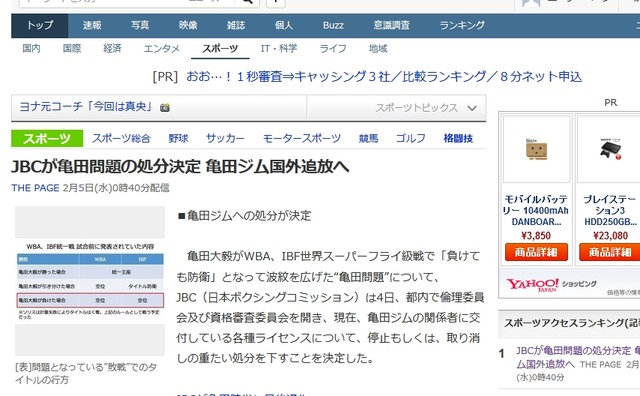Open the 野球 subcategory
Viewport: 640px width, 396px height.
click(178, 138)
